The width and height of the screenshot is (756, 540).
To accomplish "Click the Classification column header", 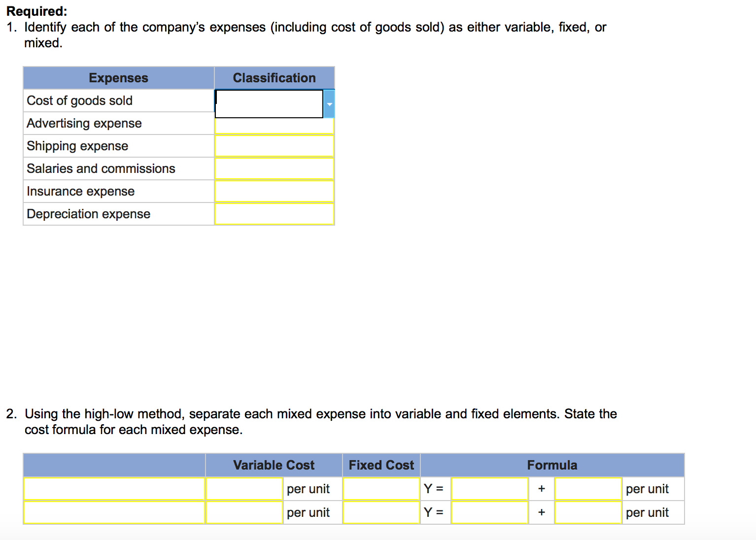I will (x=275, y=78).
